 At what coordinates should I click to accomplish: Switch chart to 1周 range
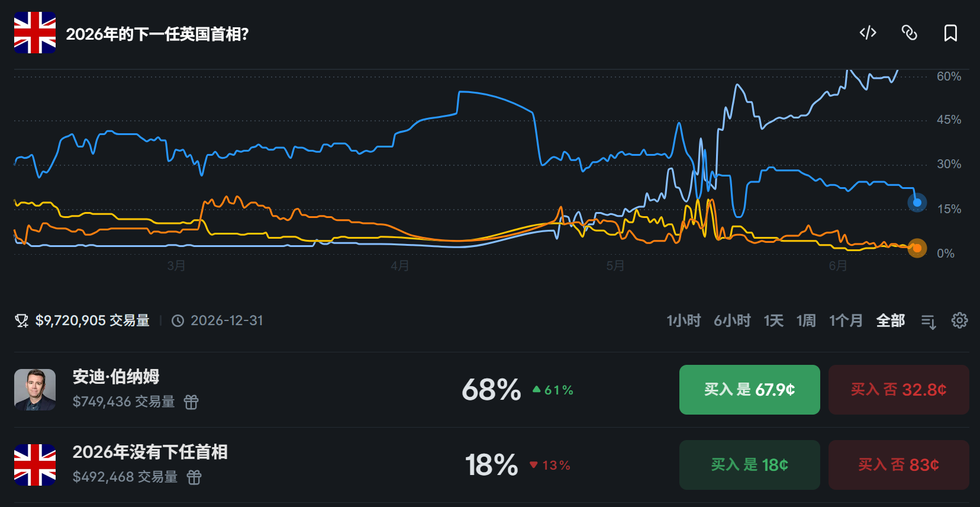[x=806, y=320]
